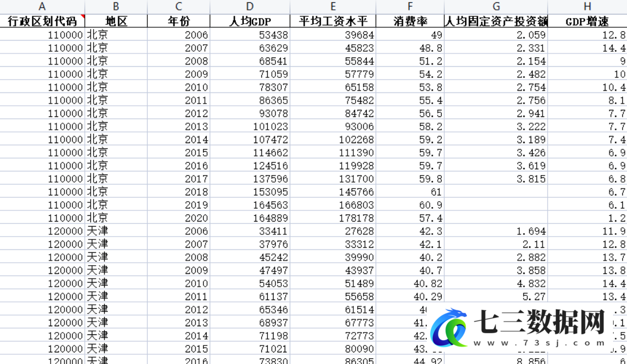This screenshot has height=364, width=627.
Task: Select the 北京 cell in the 2020 row
Action: coord(116,218)
